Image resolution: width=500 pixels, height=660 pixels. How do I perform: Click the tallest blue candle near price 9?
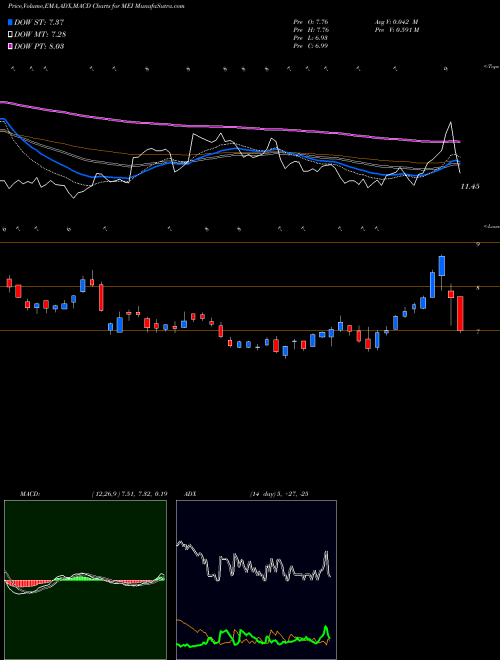click(441, 266)
